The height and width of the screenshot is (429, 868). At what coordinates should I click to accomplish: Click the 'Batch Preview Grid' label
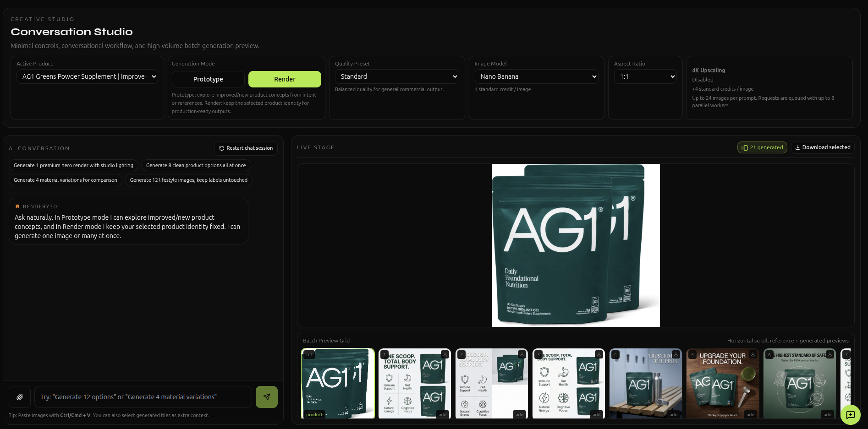point(326,341)
